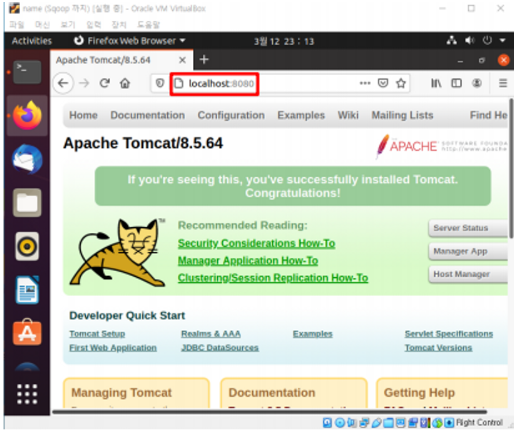Screen dimensions: 514x433
Task: Click Activities in the top bar
Action: click(32, 41)
